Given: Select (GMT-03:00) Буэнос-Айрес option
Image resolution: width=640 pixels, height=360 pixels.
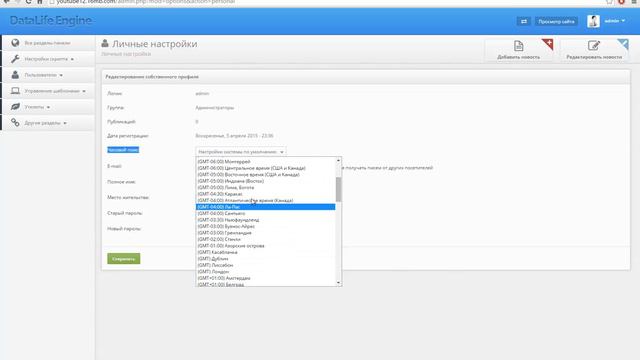Looking at the screenshot, I should (265, 227).
